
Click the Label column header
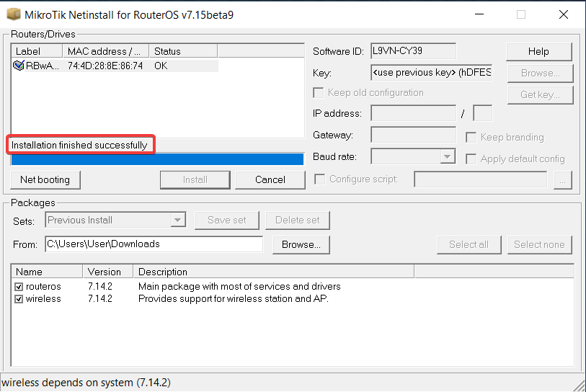click(37, 51)
